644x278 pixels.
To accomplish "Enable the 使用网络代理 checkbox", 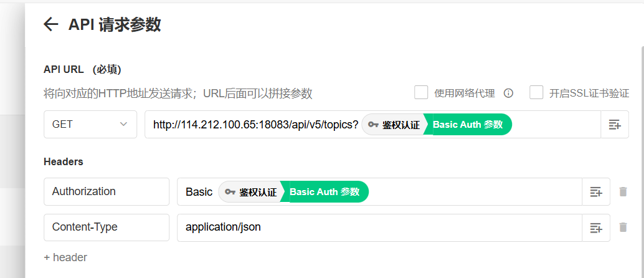I will tap(422, 93).
